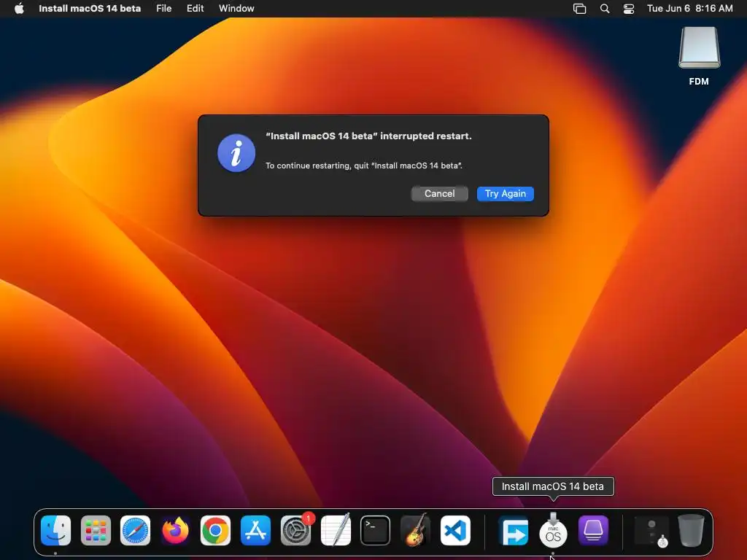
Task: Click the Install macOS 14 beta tooltip label
Action: pyautogui.click(x=553, y=486)
